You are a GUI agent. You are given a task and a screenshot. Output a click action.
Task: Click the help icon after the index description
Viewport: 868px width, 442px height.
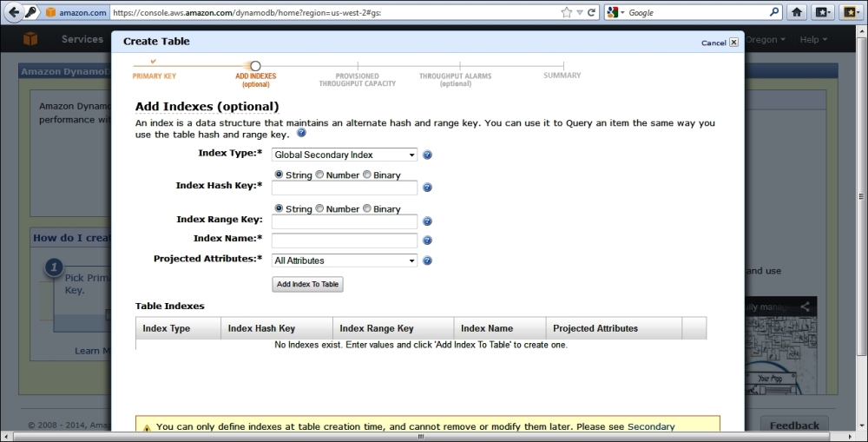pyautogui.click(x=301, y=133)
